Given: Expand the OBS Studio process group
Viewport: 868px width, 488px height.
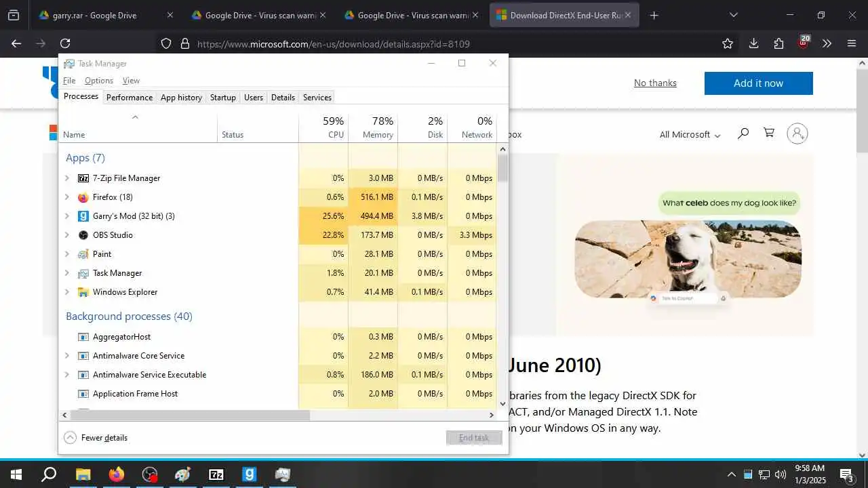Looking at the screenshot, I should (x=66, y=235).
